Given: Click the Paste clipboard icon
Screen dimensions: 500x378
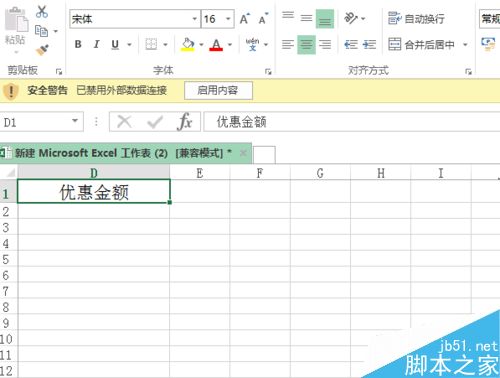Looking at the screenshot, I should point(16,20).
